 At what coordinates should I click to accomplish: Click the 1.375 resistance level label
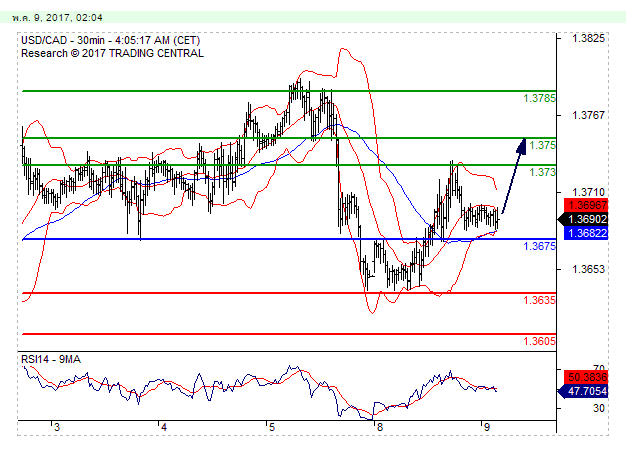click(x=542, y=145)
